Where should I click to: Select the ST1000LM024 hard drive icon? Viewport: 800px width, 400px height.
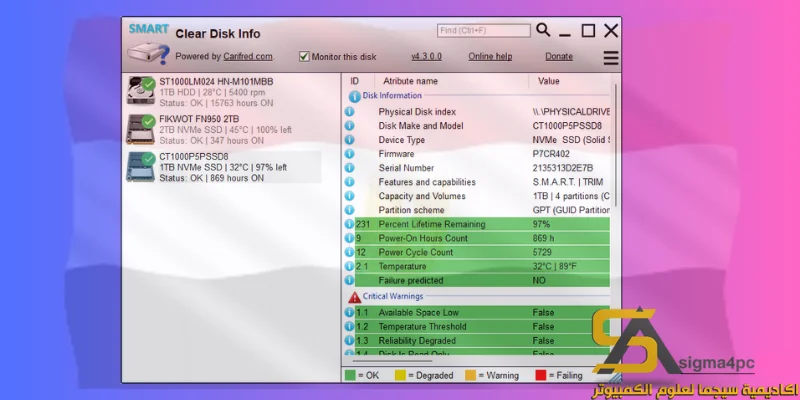[141, 90]
